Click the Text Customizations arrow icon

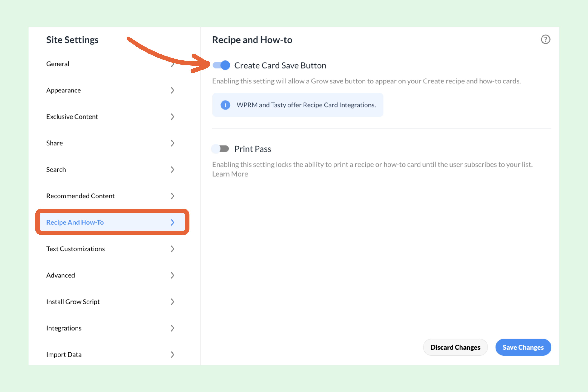pos(172,249)
